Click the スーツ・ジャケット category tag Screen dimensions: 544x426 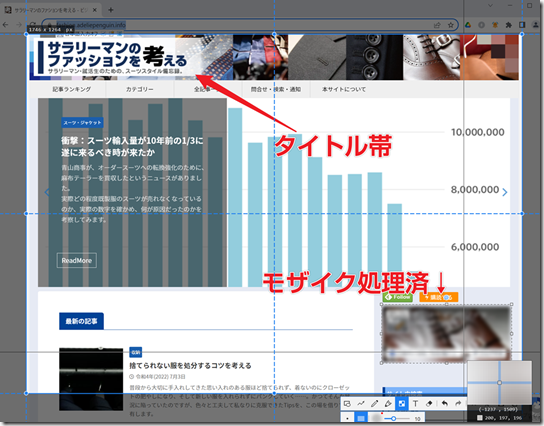coord(82,122)
